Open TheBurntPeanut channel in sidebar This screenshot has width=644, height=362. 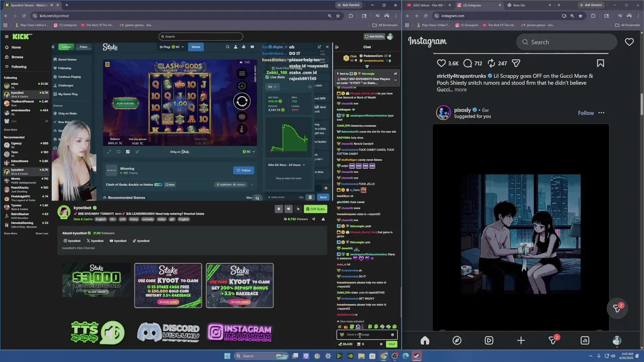click(x=25, y=102)
